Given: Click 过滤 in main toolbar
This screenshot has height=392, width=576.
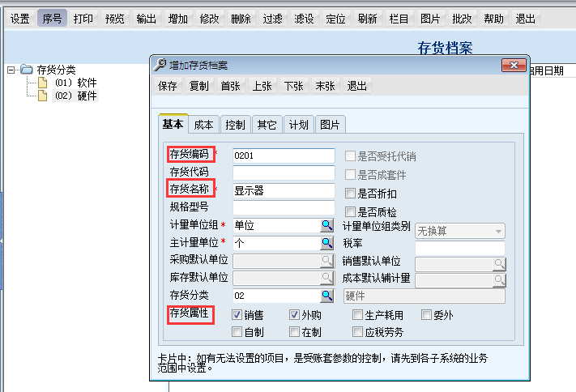Looking at the screenshot, I should (x=273, y=19).
